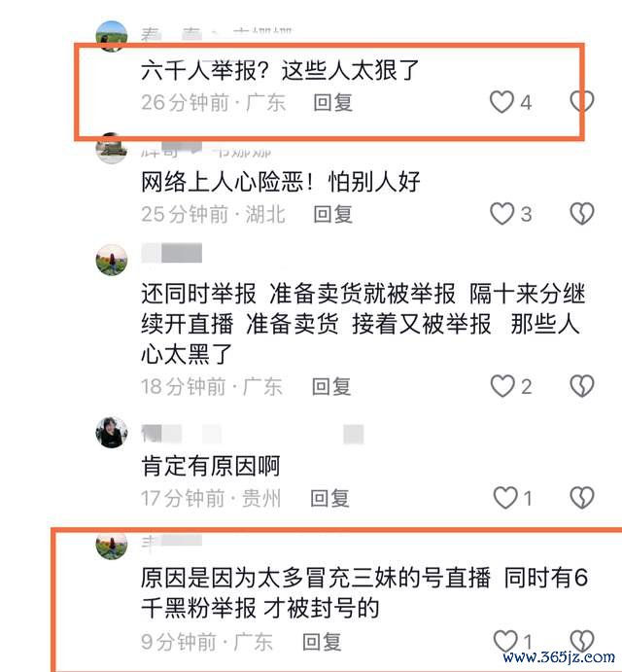Screen dimensions: 622x672
Task: Dislike the '六千人举报' comment with broken heart
Action: (582, 102)
